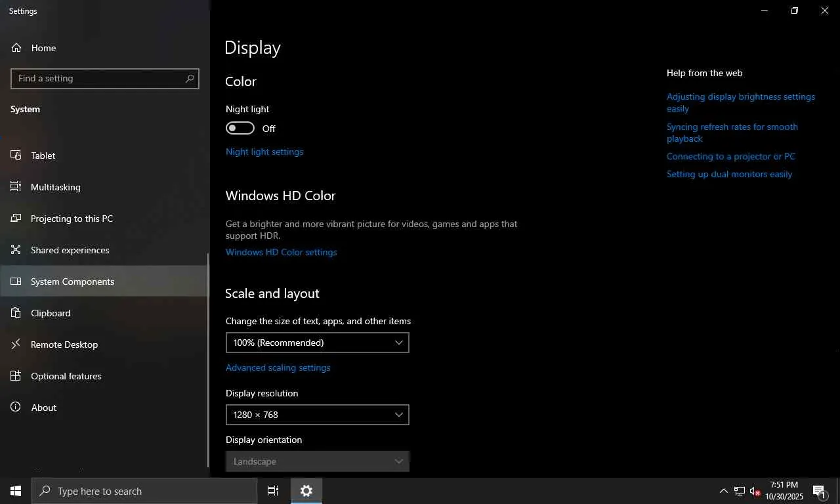Open the text and apps scaling dropdown
840x504 pixels.
point(318,343)
